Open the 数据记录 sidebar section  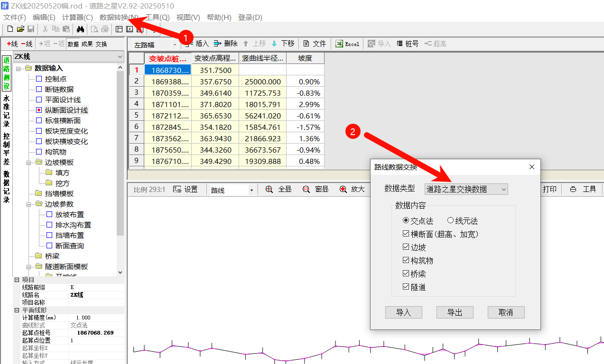(x=6, y=187)
